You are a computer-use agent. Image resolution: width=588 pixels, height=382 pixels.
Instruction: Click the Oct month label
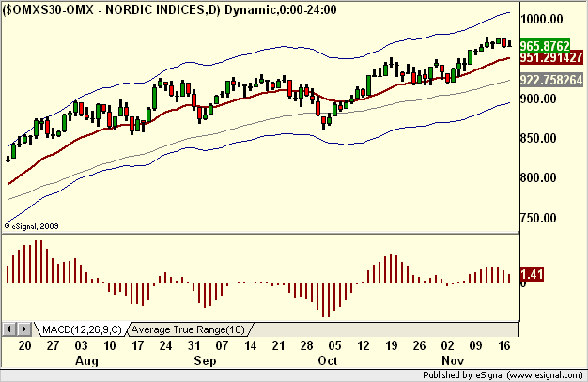[x=328, y=361]
